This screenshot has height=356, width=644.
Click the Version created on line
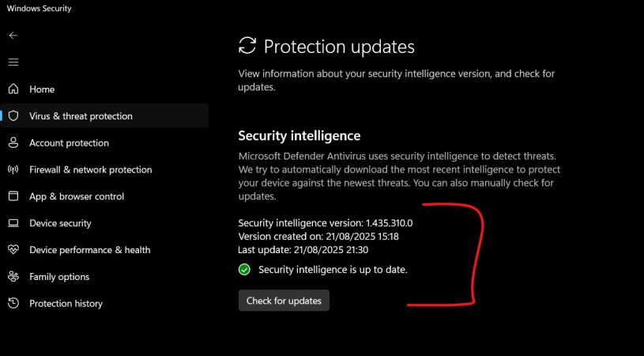pos(318,237)
